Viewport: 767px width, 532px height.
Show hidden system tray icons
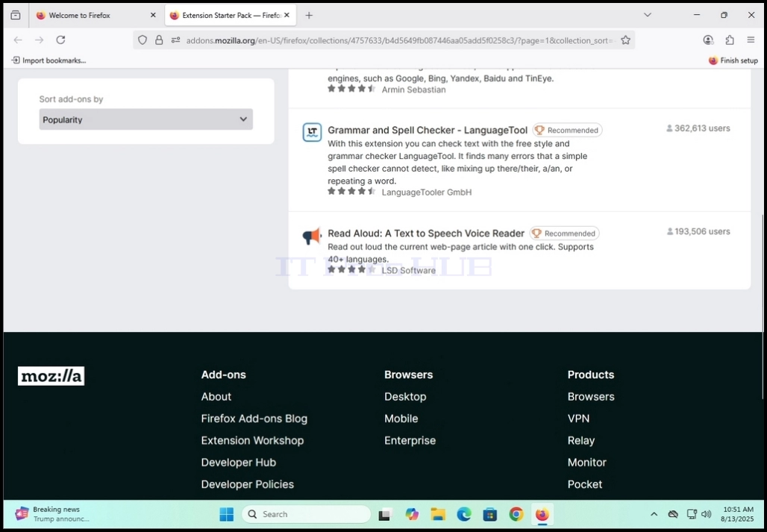click(654, 514)
